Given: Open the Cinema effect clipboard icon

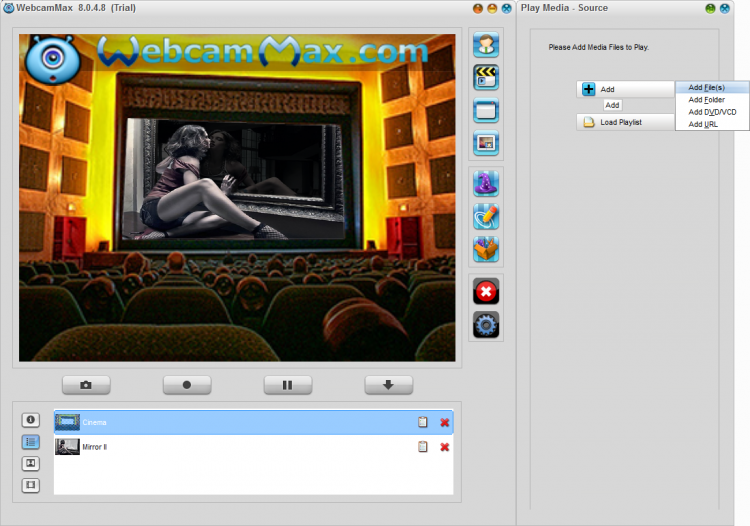Looking at the screenshot, I should (422, 422).
